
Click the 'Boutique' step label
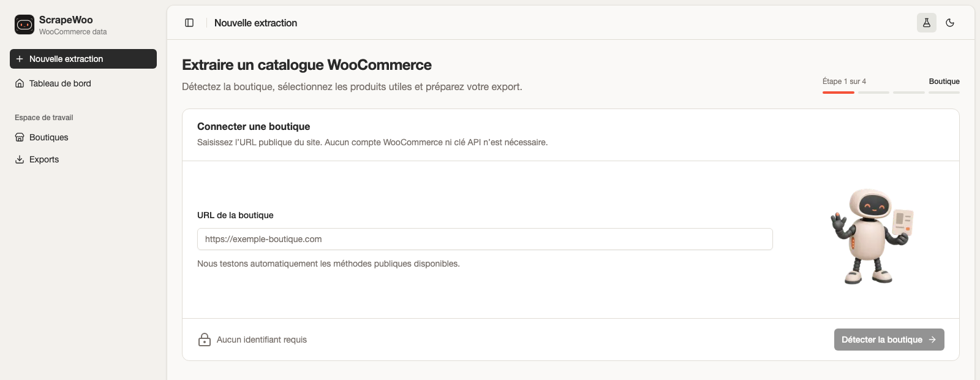[944, 82]
